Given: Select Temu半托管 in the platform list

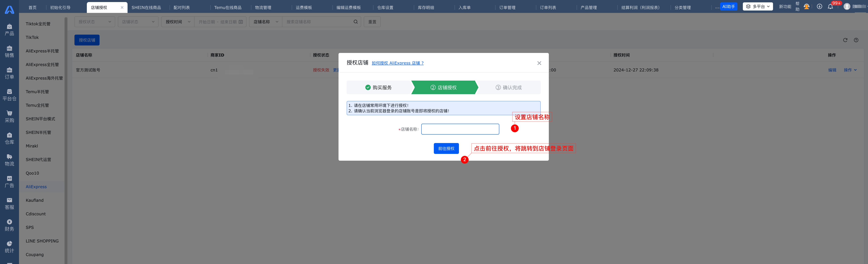Looking at the screenshot, I should (37, 92).
